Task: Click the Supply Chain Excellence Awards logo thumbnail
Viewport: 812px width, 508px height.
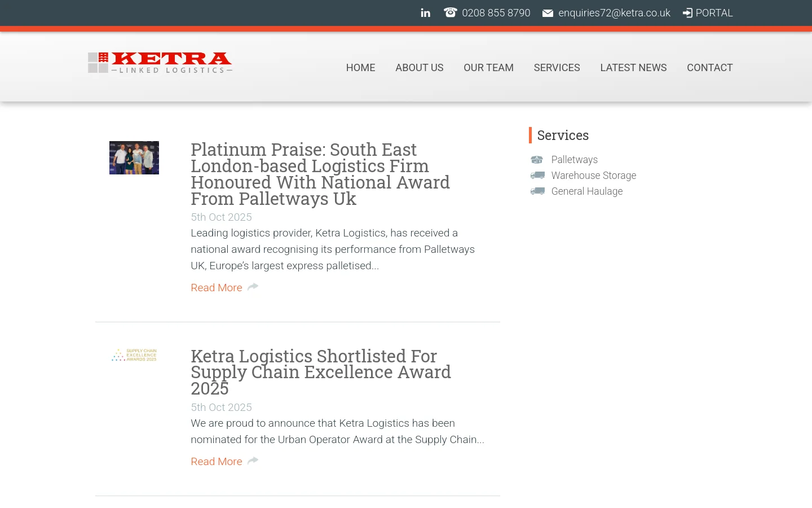Action: [x=134, y=355]
